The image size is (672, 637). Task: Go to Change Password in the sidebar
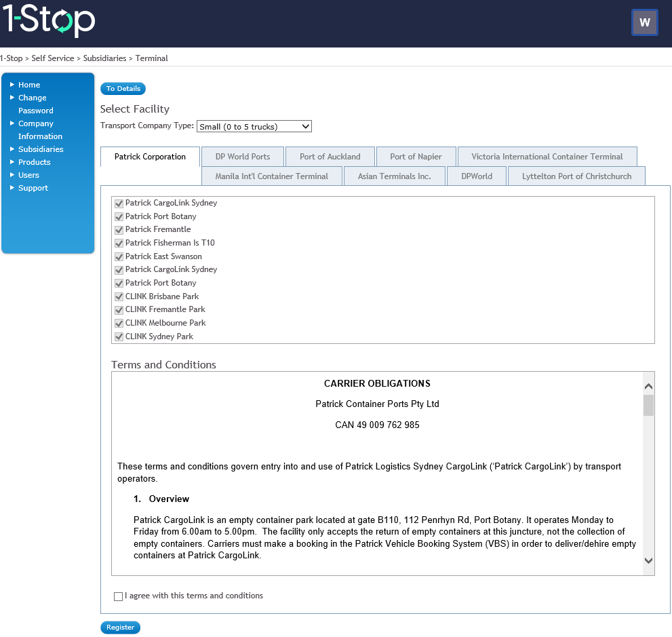tap(35, 104)
